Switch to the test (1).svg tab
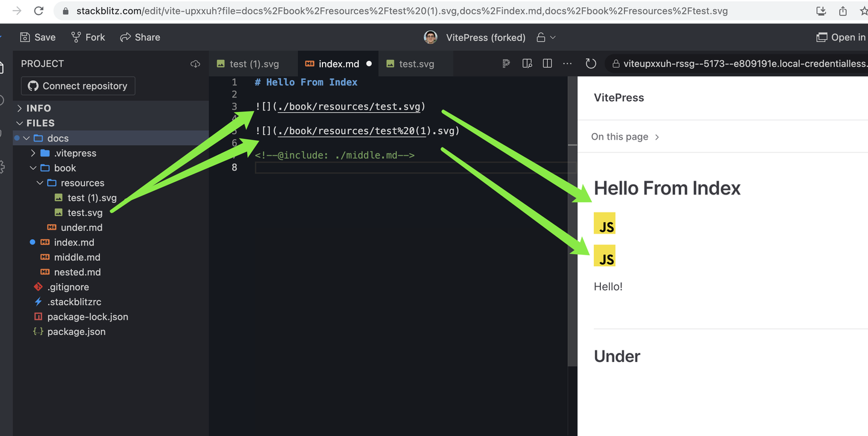Screen dimensions: 868x436 tap(248, 63)
